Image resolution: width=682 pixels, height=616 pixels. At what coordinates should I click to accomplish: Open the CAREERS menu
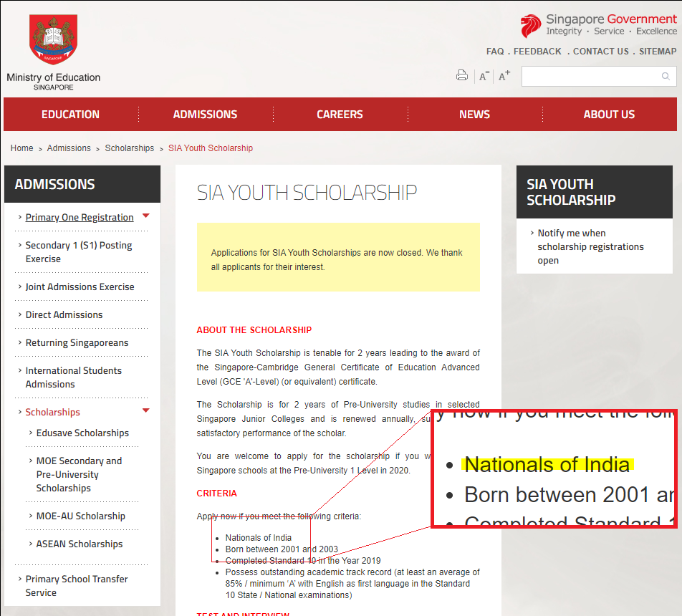(x=340, y=115)
